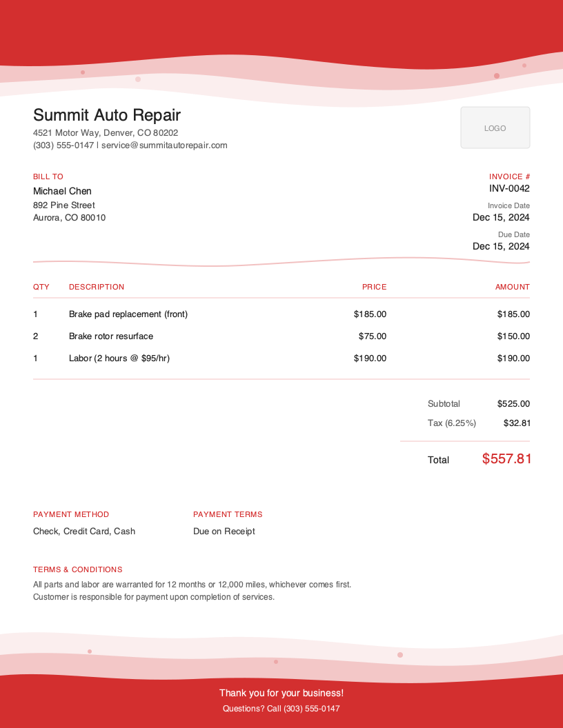Click the DESCRIPTION column header

click(97, 287)
